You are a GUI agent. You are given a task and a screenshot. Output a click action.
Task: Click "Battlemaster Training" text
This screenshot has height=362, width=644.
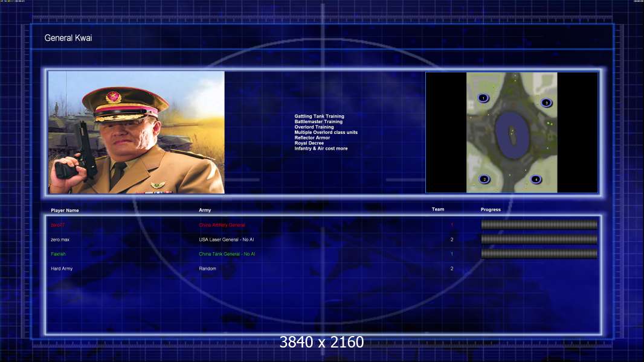click(x=318, y=122)
